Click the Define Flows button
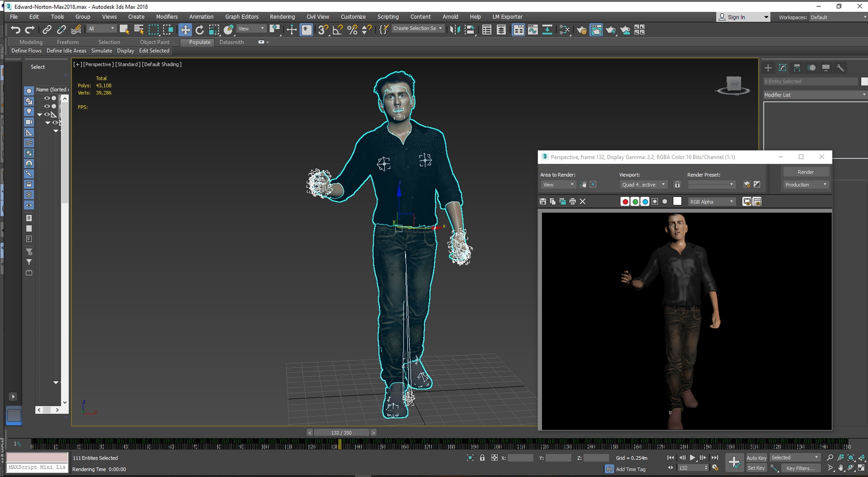868x477 pixels. tap(26, 51)
